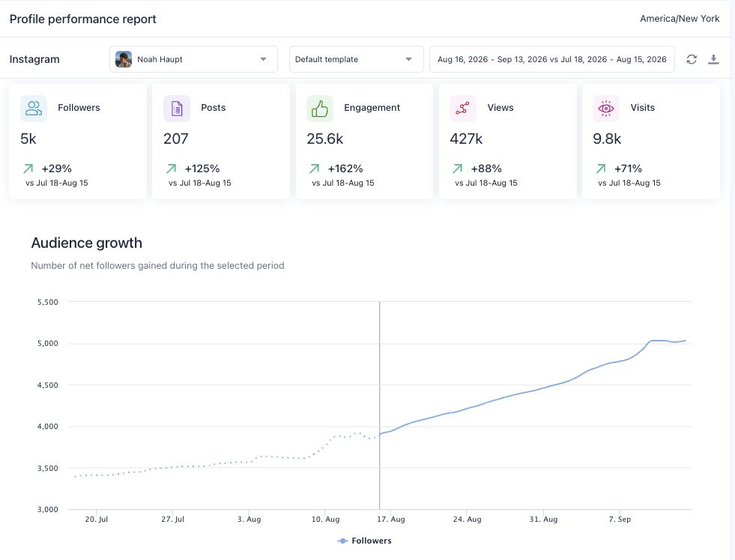
Task: Click the Posts document icon
Action: click(177, 109)
